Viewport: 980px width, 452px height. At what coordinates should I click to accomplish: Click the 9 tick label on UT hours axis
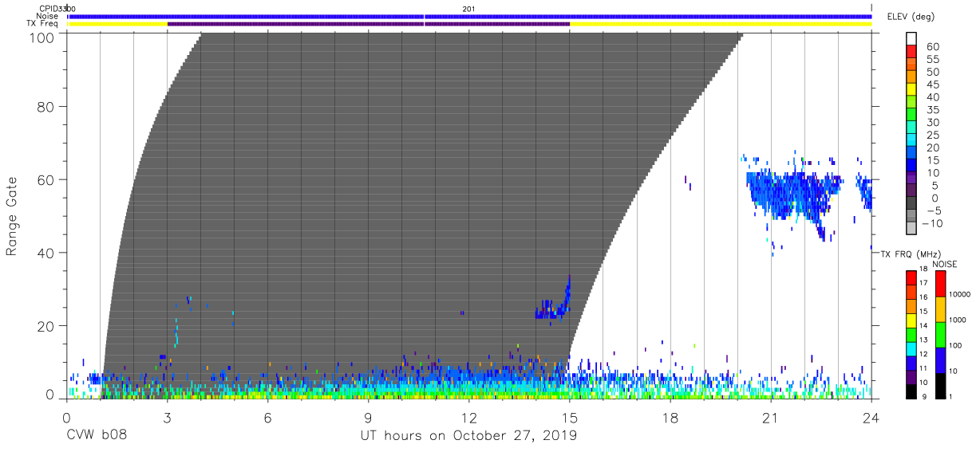368,417
